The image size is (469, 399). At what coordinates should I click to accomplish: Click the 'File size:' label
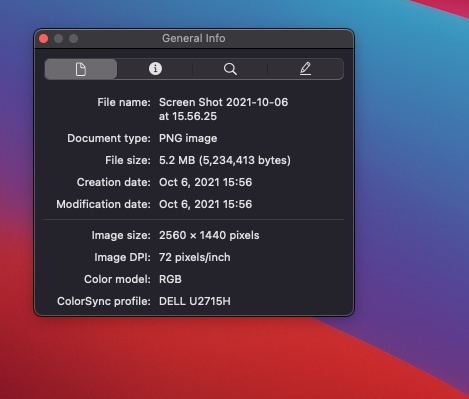128,160
